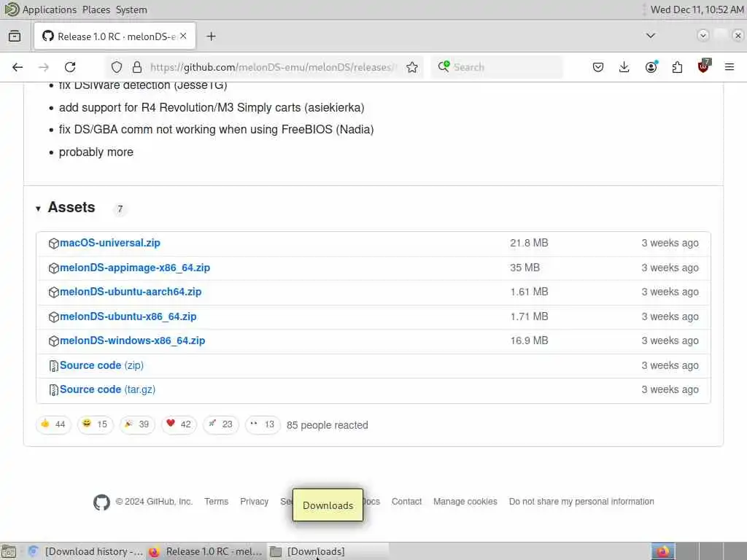
Task: Click the GitHub logo in the footer
Action: 101,502
